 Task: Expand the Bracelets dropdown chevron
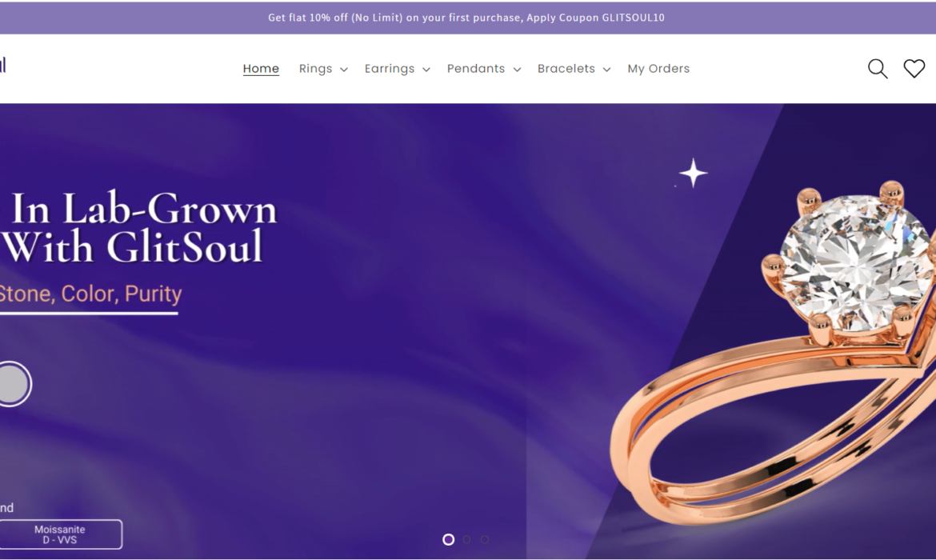tap(606, 70)
